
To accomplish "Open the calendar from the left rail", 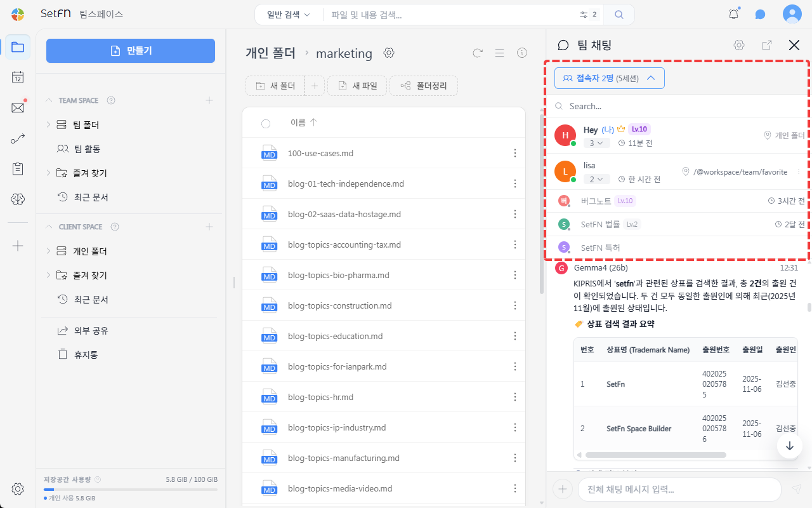I will tap(18, 77).
